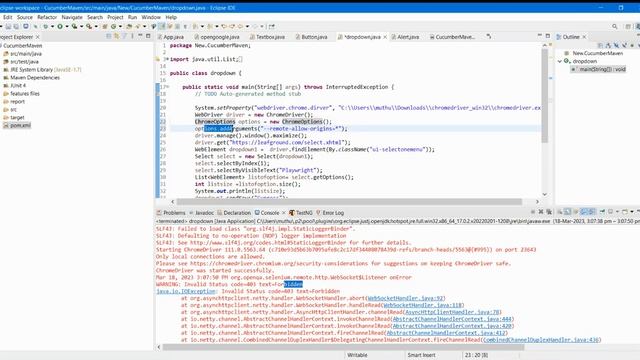The height and width of the screenshot is (360, 640).
Task: Open the Open Console dropdown arrow
Action: click(x=632, y=212)
